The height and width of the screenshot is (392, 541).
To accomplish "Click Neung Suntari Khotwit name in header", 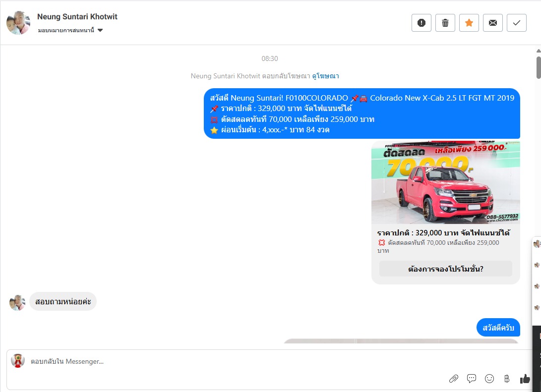I will (77, 16).
